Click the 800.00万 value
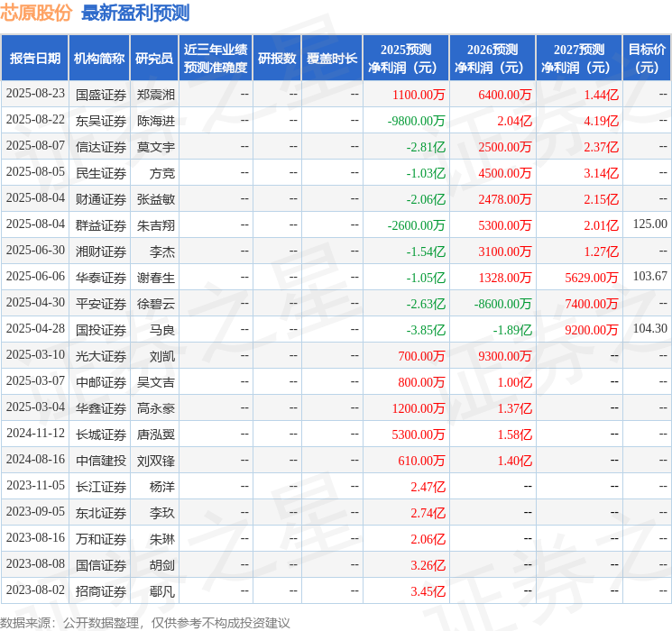Viewport: 672px width, 631px height. tap(421, 382)
